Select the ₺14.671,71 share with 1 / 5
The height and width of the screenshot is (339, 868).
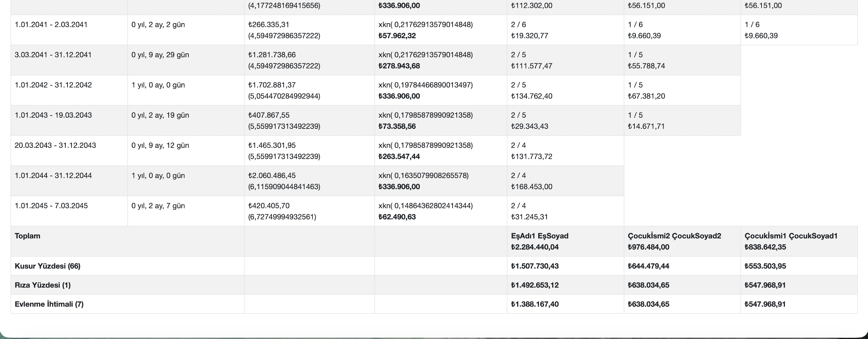coord(646,126)
